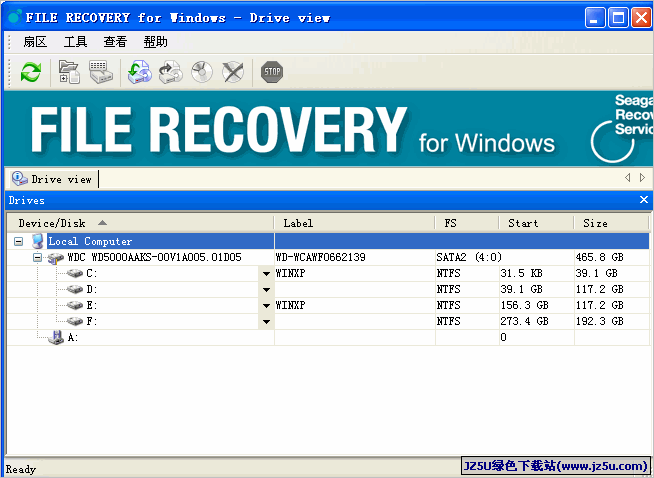Click the Ready status bar text
Viewport: 654px width, 478px height.
click(x=20, y=469)
